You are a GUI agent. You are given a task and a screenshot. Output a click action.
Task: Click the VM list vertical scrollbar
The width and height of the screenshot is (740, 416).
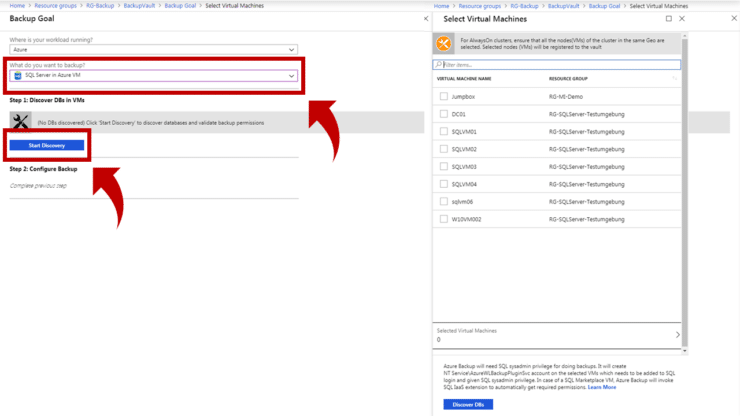684,193
